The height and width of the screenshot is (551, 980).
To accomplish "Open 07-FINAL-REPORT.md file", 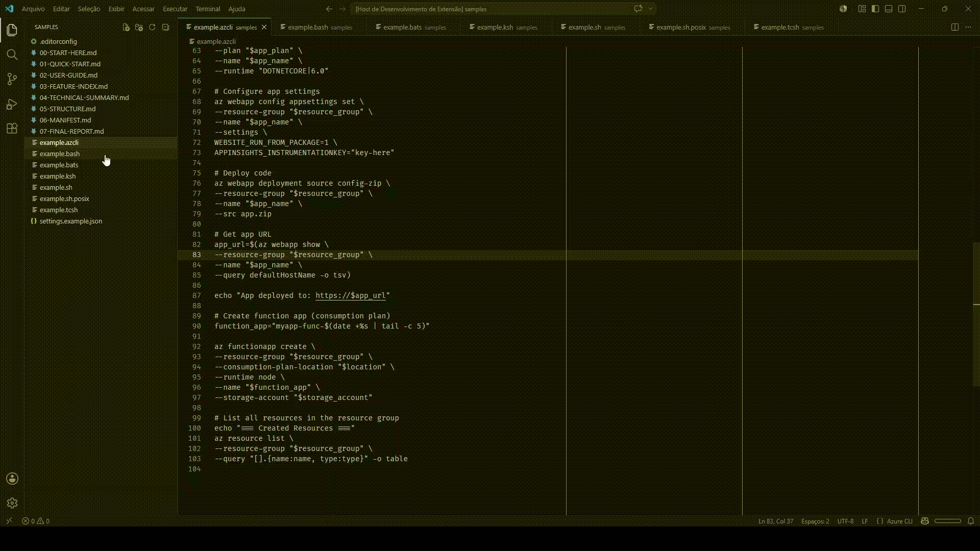I will coord(101,131).
